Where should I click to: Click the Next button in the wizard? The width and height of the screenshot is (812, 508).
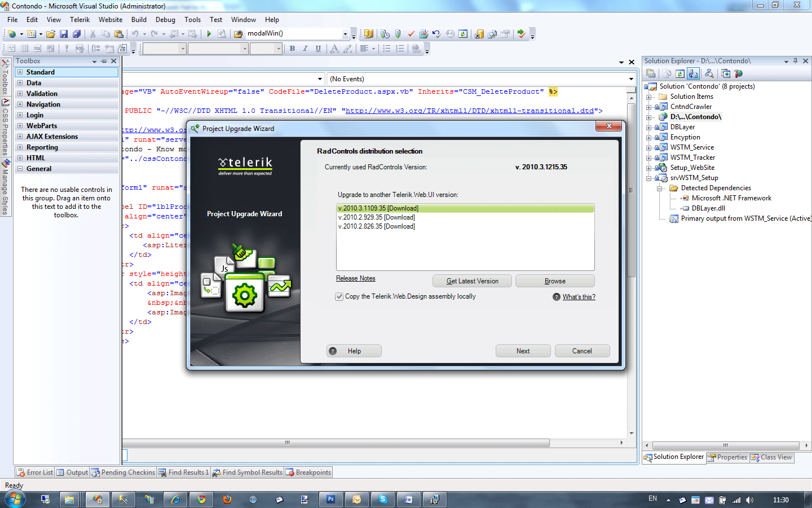click(x=523, y=351)
